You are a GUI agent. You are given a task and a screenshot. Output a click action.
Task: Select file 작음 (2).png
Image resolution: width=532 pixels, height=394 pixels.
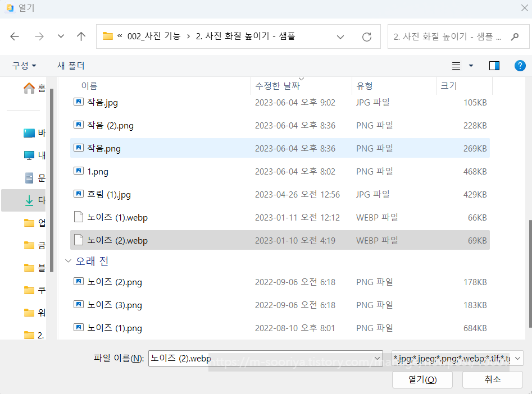[x=280, y=126]
